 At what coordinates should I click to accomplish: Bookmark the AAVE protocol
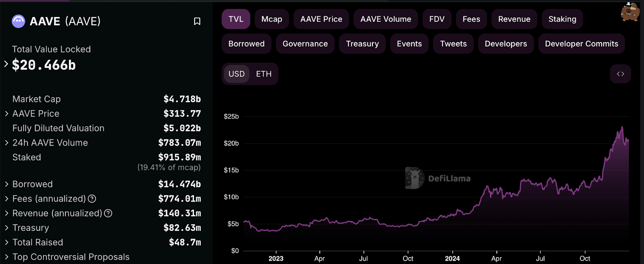197,21
